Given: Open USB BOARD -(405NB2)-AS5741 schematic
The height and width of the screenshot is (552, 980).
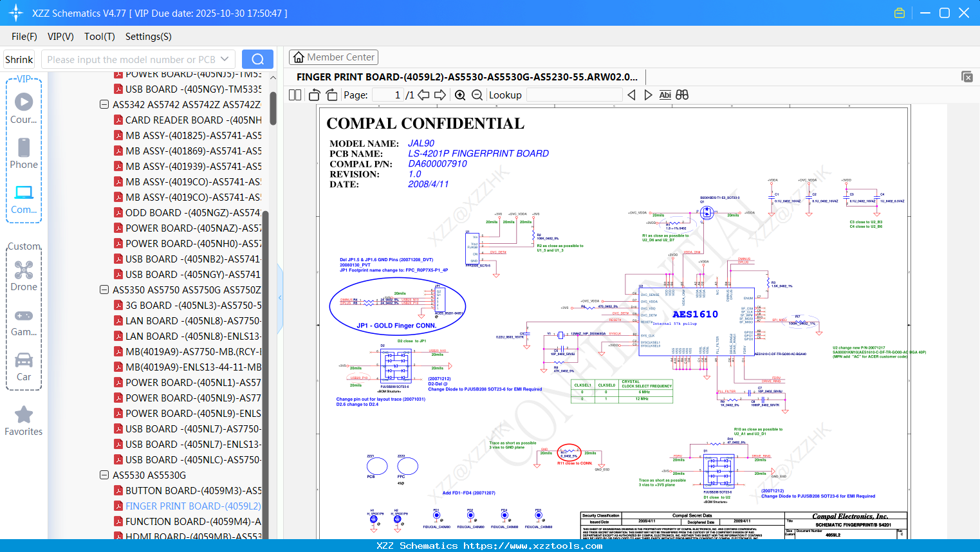Looking at the screenshot, I should click(x=193, y=259).
